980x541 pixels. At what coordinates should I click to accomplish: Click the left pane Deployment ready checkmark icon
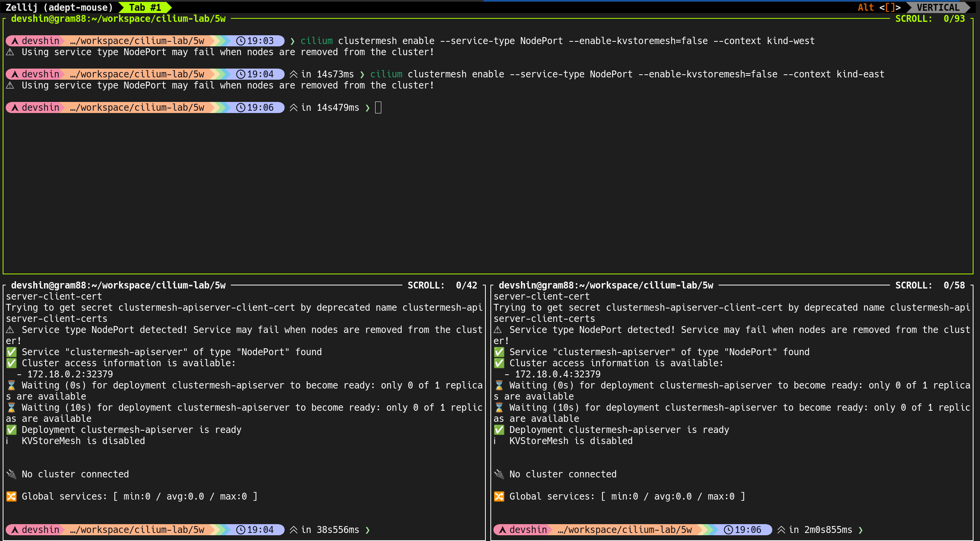coord(11,430)
